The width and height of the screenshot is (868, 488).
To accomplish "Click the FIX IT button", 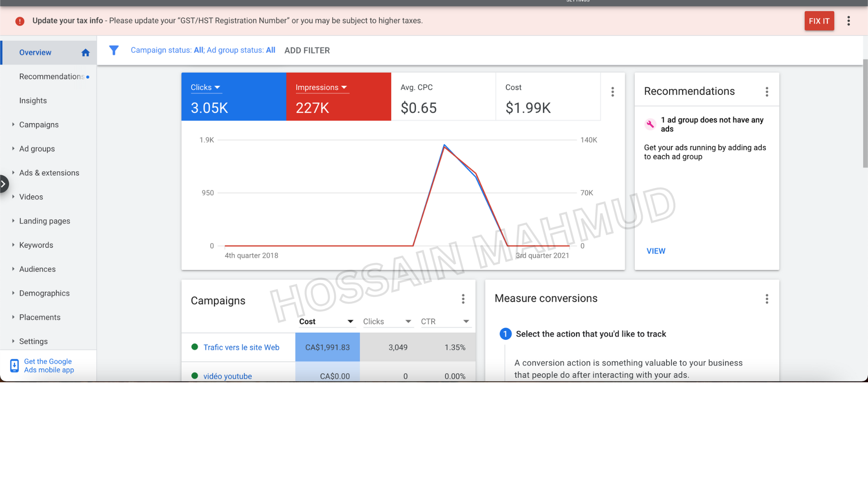I will pos(819,21).
